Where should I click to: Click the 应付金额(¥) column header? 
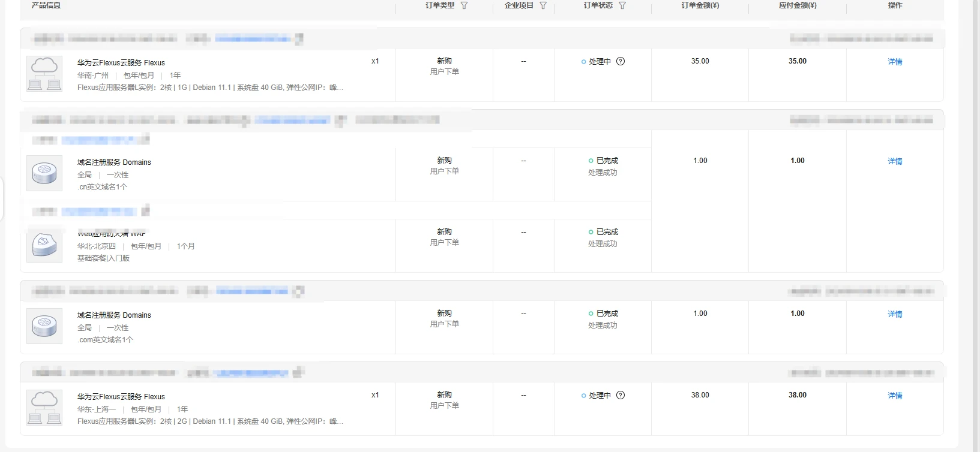coord(798,5)
